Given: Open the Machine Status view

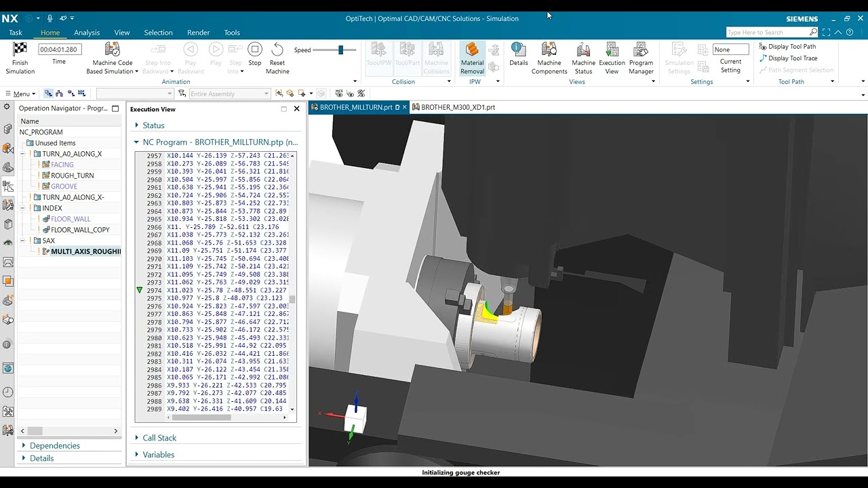Looking at the screenshot, I should point(583,58).
